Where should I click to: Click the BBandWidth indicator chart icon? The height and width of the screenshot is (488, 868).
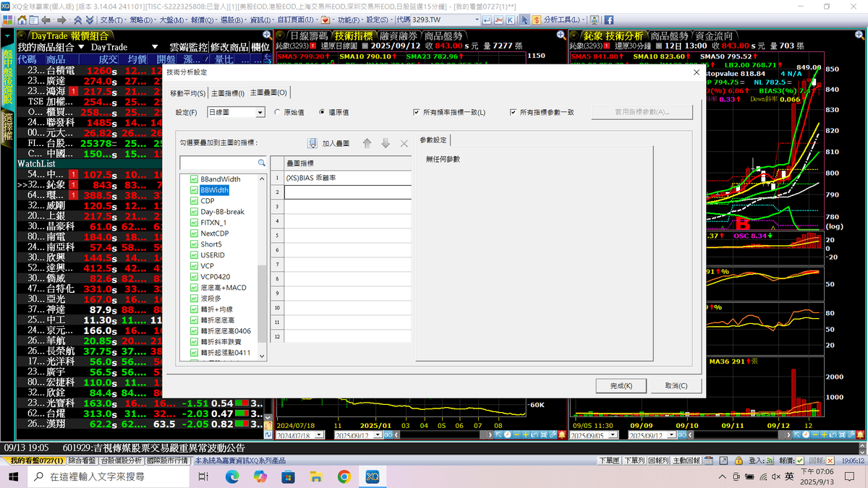click(193, 179)
